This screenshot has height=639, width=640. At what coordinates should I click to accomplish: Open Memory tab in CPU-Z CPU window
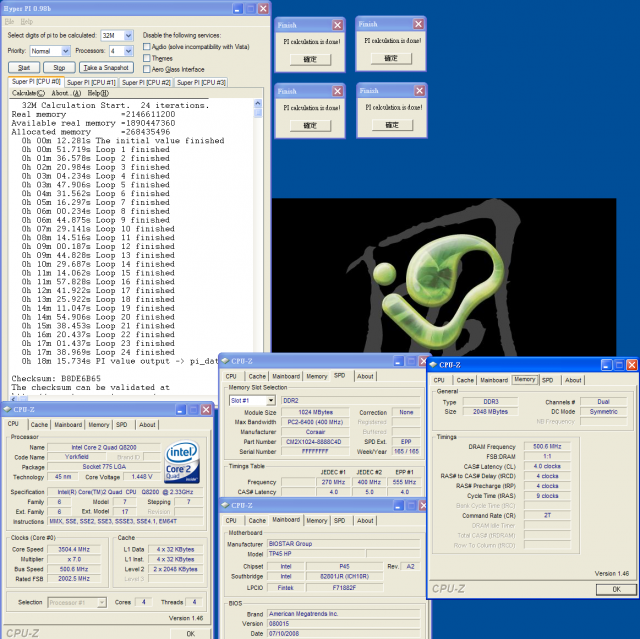tap(99, 425)
